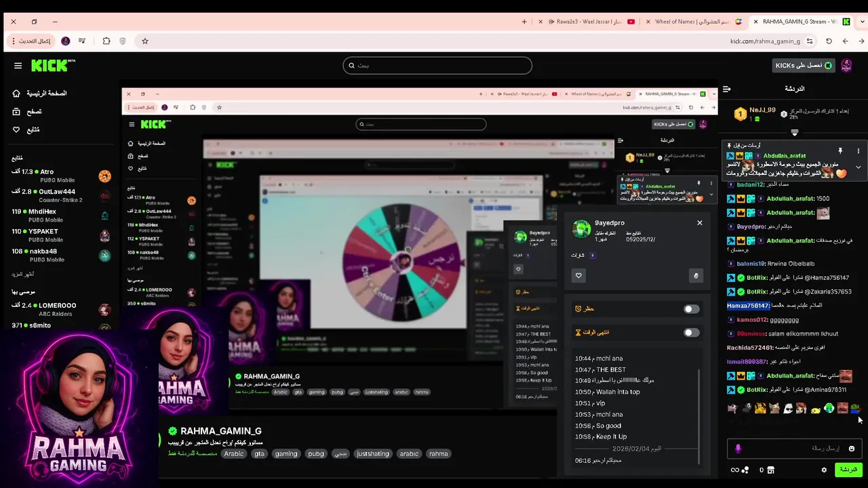
Task: Click the mute microphone icon in 9ayedpro card
Action: pos(695,275)
